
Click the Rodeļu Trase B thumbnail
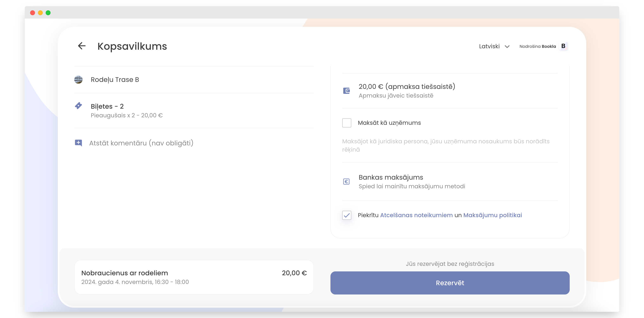(x=78, y=80)
